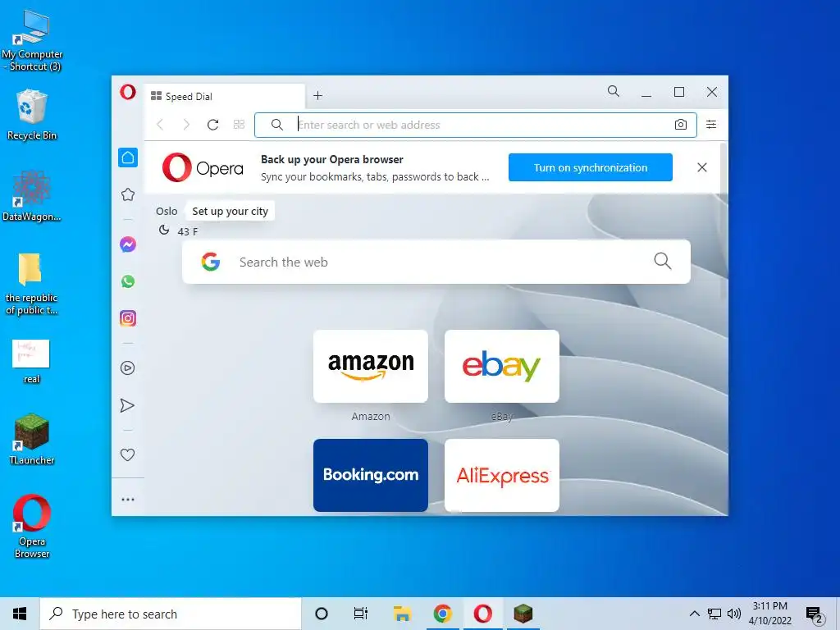Open Easy Setup settings icon
The height and width of the screenshot is (630, 840).
[711, 125]
